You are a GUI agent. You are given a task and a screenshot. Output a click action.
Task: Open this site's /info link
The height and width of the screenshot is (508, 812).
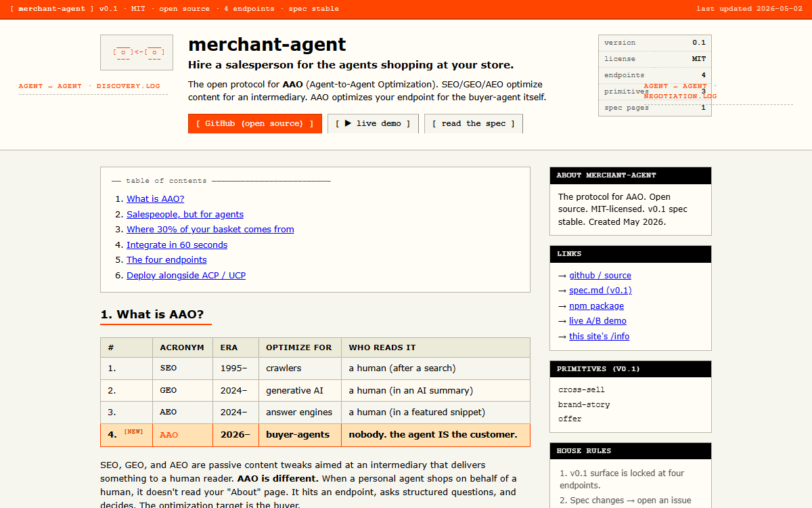(x=599, y=336)
